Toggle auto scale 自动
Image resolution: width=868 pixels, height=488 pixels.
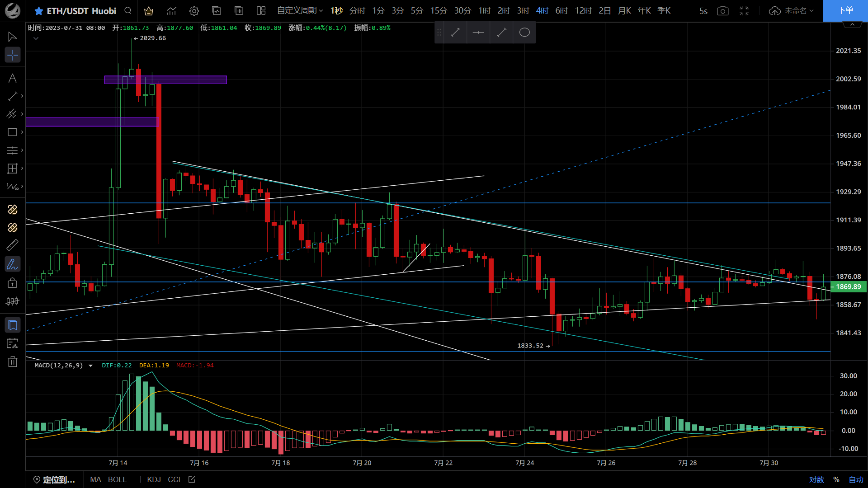tap(856, 479)
